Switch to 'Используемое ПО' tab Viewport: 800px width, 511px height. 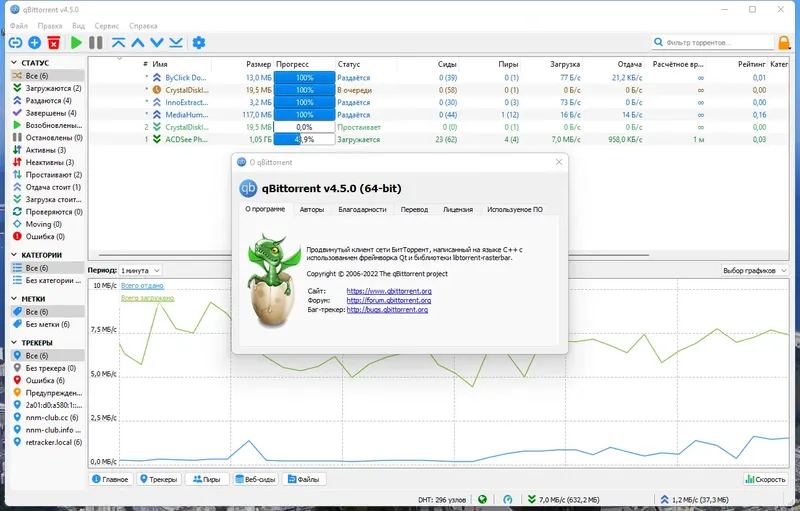tap(515, 210)
